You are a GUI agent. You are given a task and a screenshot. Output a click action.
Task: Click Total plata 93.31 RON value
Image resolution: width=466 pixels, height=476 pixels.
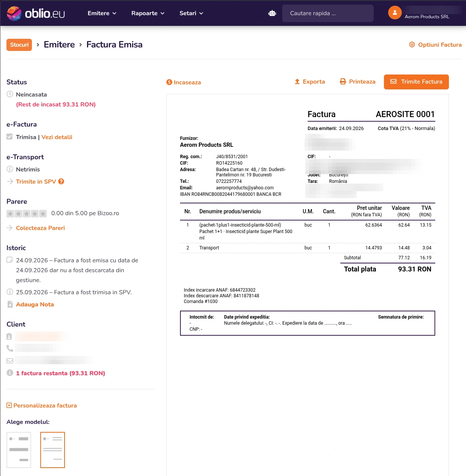[414, 269]
